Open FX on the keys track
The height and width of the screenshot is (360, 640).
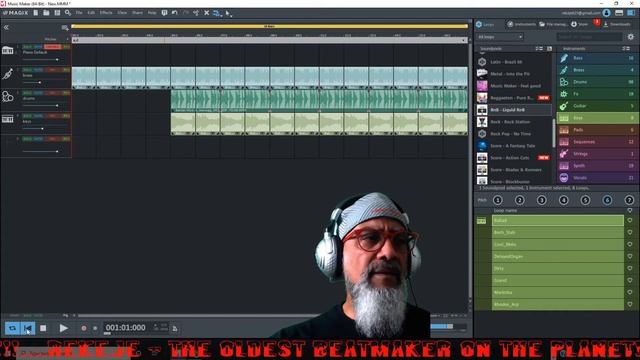coord(66,116)
